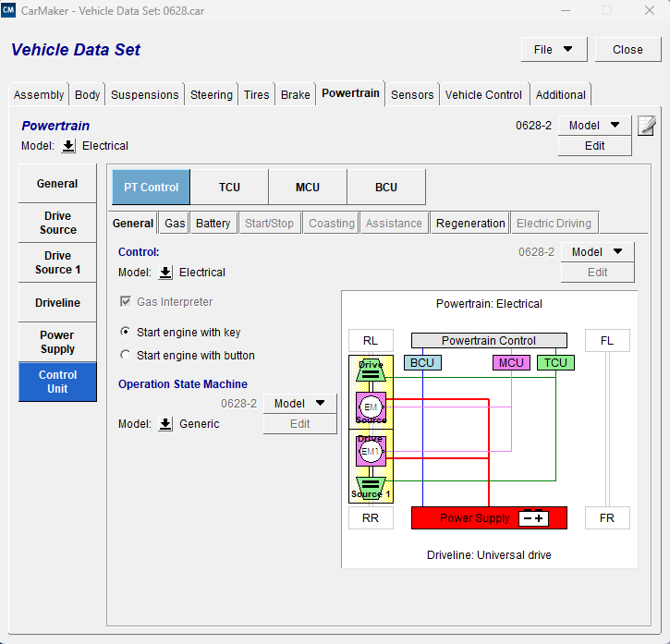This screenshot has width=670, height=644.
Task: Click the Operation State Machine Edit button
Action: pos(299,424)
